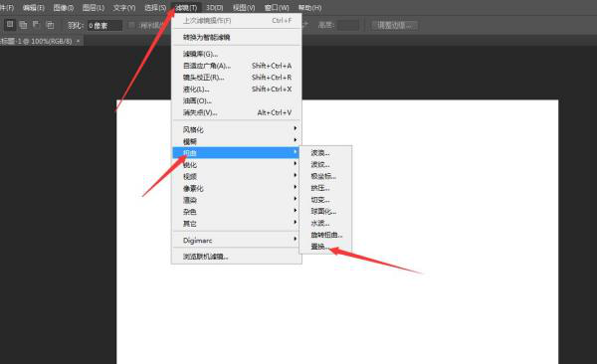Open the 文字(Y) menu
Screen dimensions: 597x364
coord(124,8)
